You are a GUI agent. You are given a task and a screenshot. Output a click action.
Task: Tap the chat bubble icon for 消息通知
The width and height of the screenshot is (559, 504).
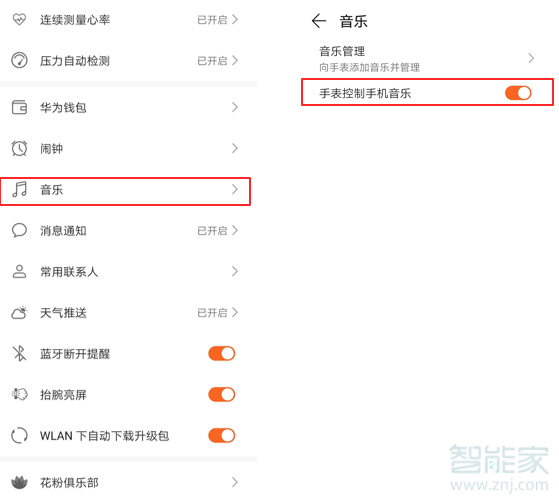(x=19, y=230)
